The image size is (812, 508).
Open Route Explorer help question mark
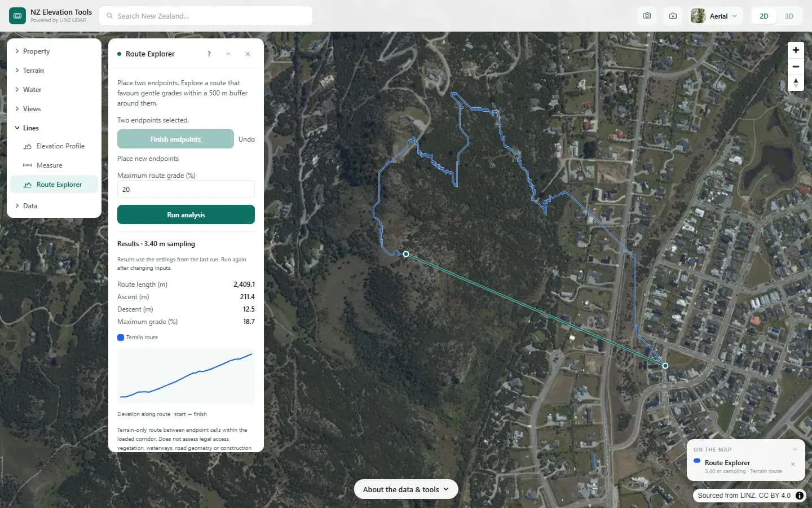(209, 54)
